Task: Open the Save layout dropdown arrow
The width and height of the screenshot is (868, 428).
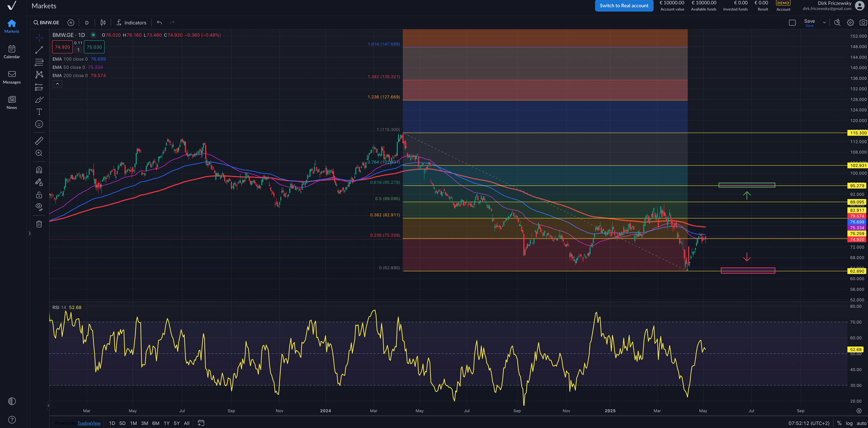Action: pyautogui.click(x=824, y=22)
